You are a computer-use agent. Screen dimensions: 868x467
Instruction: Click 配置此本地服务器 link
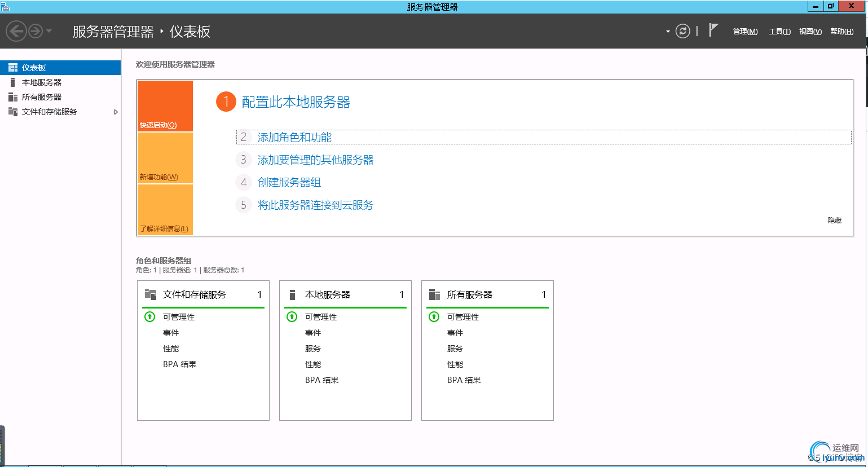point(296,102)
